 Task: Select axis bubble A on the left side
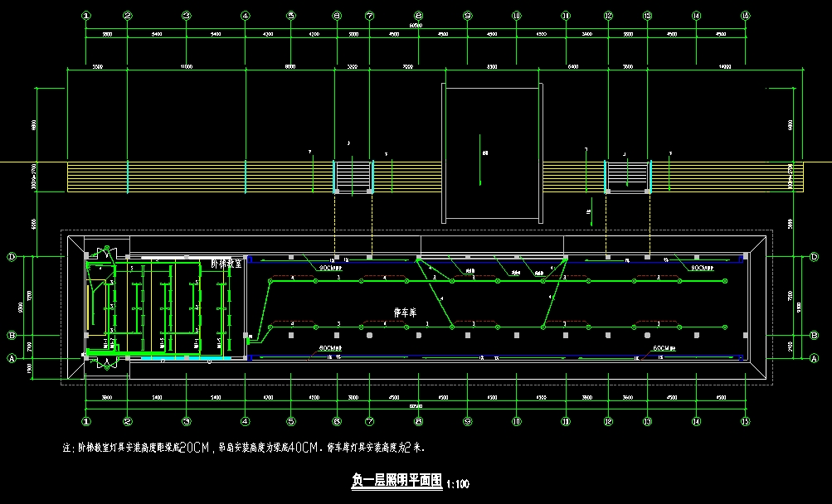pyautogui.click(x=12, y=358)
